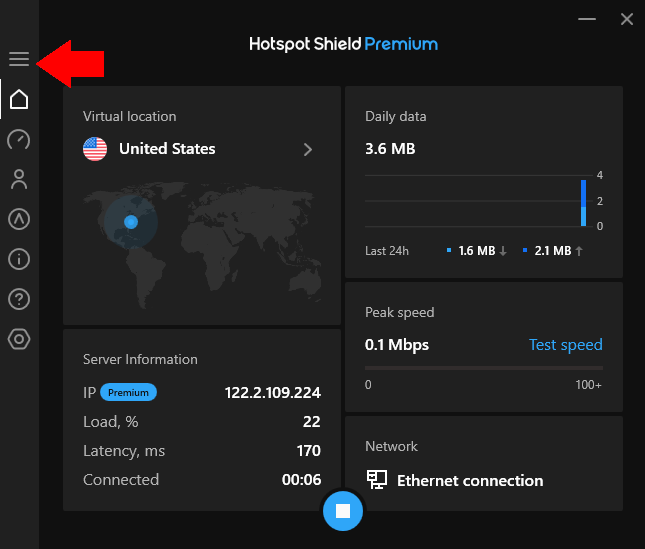Click the Latency value 170
Screen dimensions: 645x549
point(309,451)
